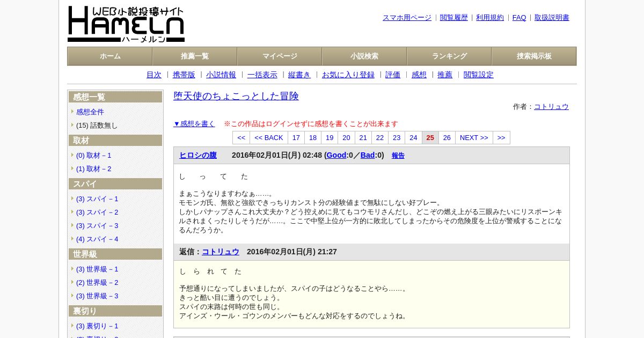This screenshot has width=644, height=338.
Task: Open (3) 世界級－1 in sidebar
Action: [97, 269]
